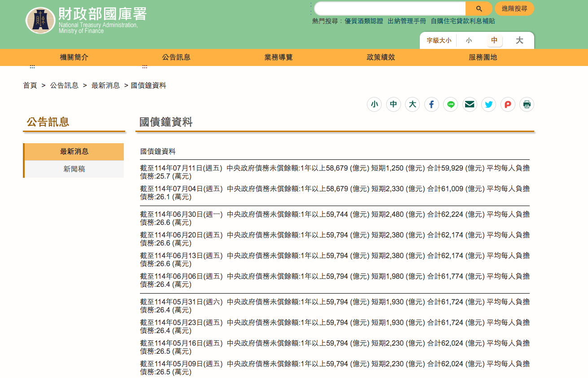Focus the site search input field

389,9
